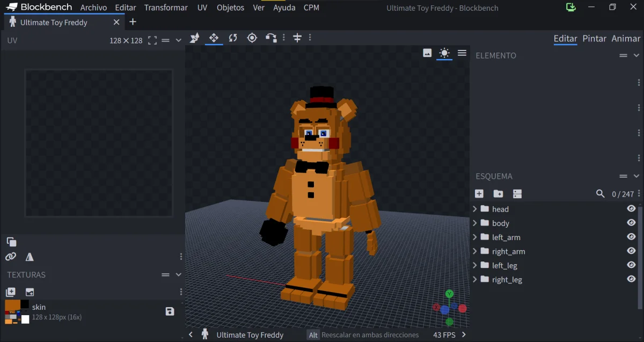Viewport: 644px width, 342px height.
Task: Switch to Pintar mode
Action: click(x=595, y=39)
